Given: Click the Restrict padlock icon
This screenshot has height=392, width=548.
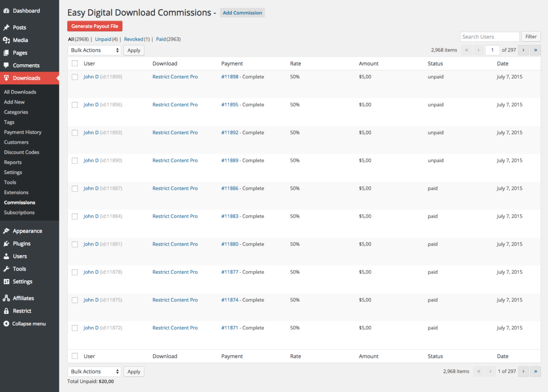Looking at the screenshot, I should click(x=6, y=311).
